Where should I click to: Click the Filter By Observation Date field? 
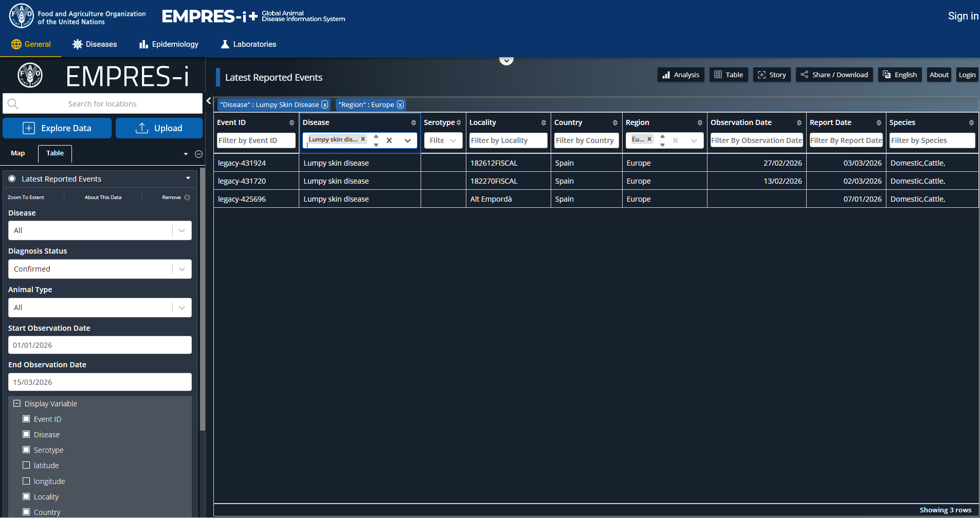point(757,140)
